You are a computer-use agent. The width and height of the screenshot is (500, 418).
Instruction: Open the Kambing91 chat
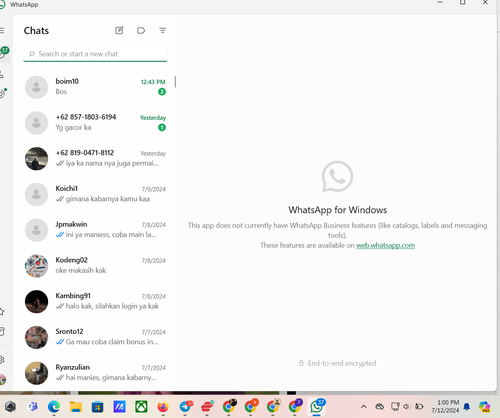click(95, 301)
